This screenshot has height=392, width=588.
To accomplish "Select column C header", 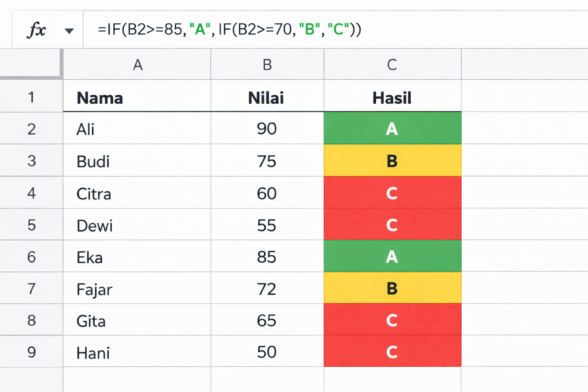I will pos(392,65).
